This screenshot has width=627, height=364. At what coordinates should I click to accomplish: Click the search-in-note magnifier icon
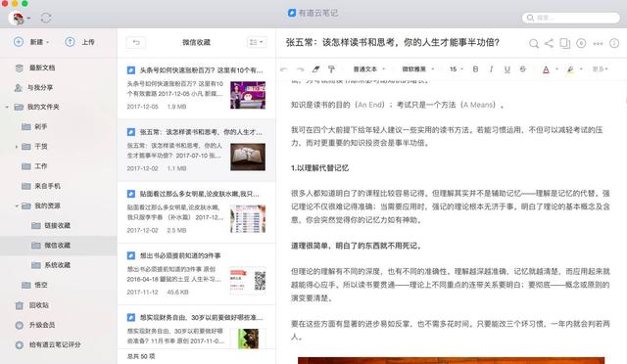pyautogui.click(x=533, y=43)
